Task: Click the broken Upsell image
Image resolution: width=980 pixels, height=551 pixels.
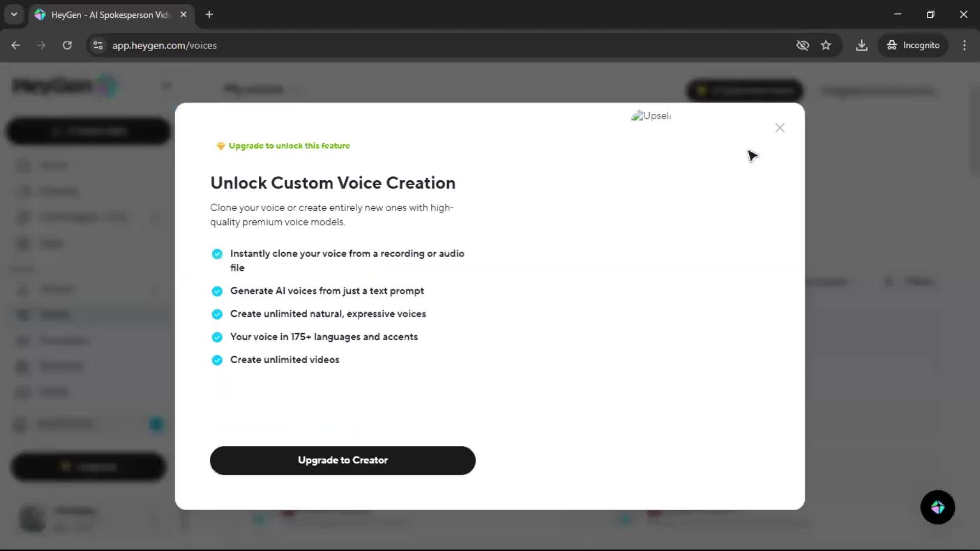Action: point(651,116)
